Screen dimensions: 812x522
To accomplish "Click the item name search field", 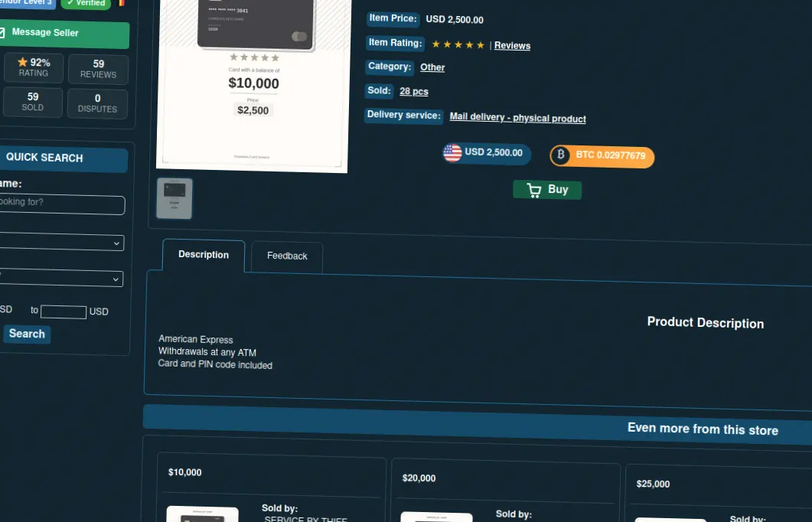I will pos(62,204).
